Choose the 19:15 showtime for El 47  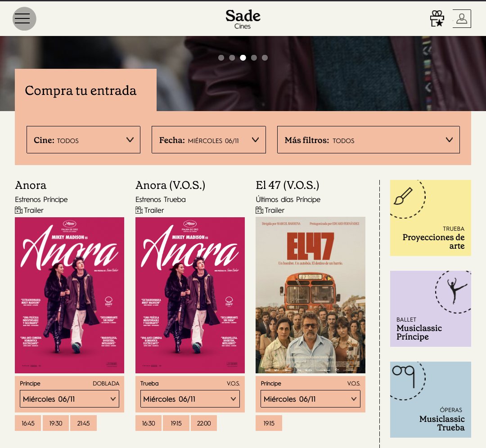[x=269, y=423]
